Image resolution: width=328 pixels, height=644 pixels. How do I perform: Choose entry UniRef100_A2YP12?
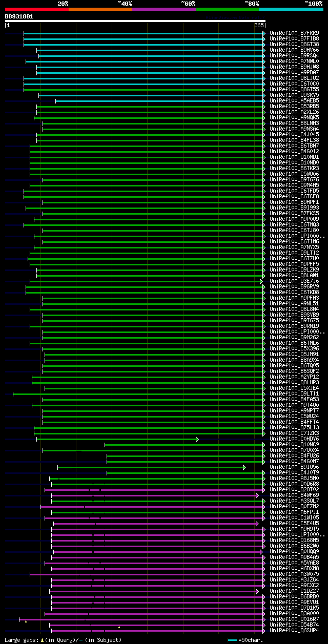(294, 377)
